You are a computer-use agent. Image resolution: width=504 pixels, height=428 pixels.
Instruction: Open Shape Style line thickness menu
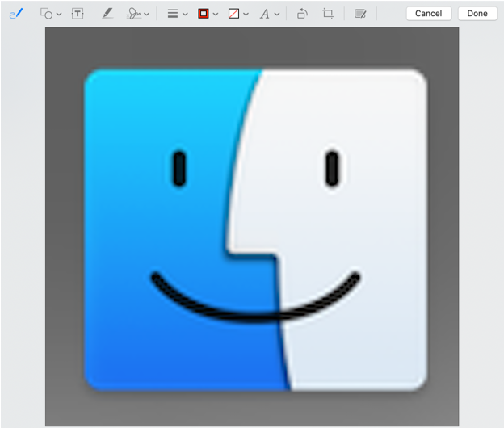click(173, 14)
